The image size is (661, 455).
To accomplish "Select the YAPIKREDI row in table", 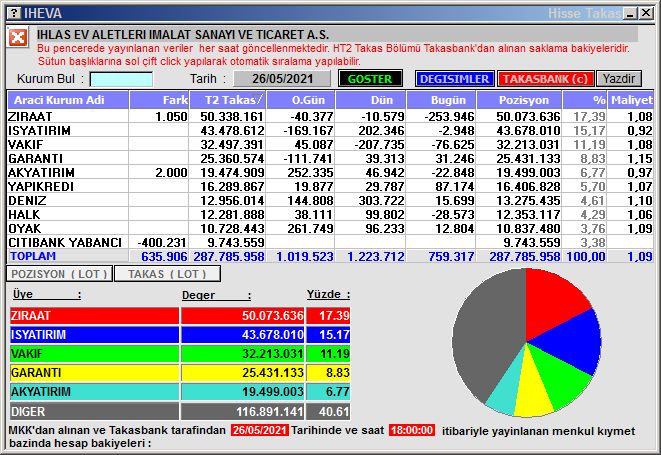I will [330, 186].
